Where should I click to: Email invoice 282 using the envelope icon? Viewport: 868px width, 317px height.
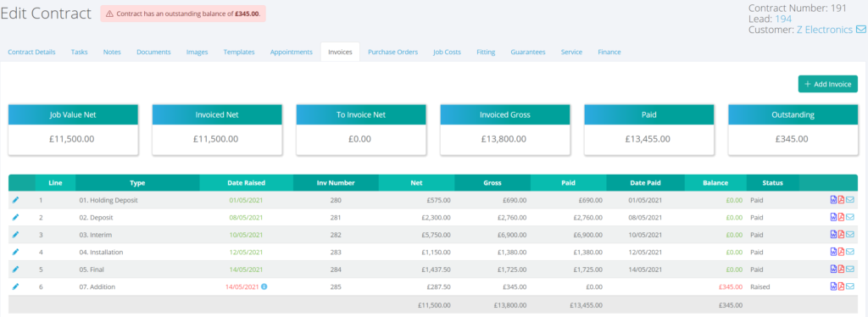[850, 235]
